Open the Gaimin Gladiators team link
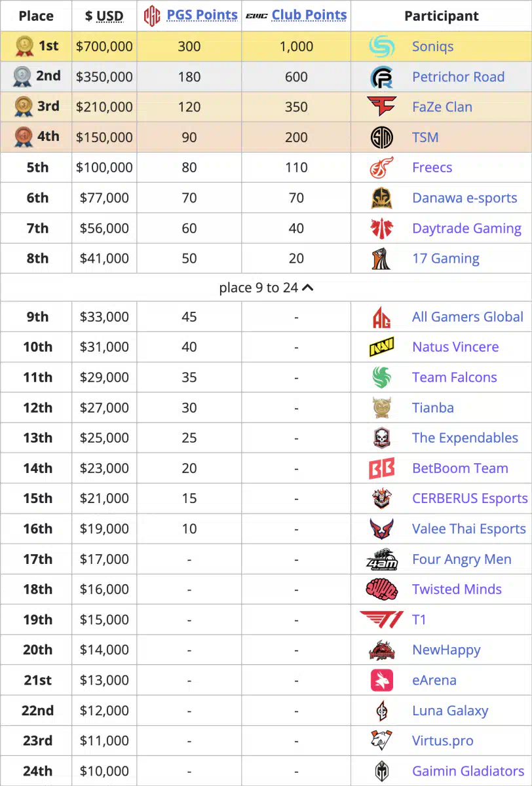 [468, 771]
